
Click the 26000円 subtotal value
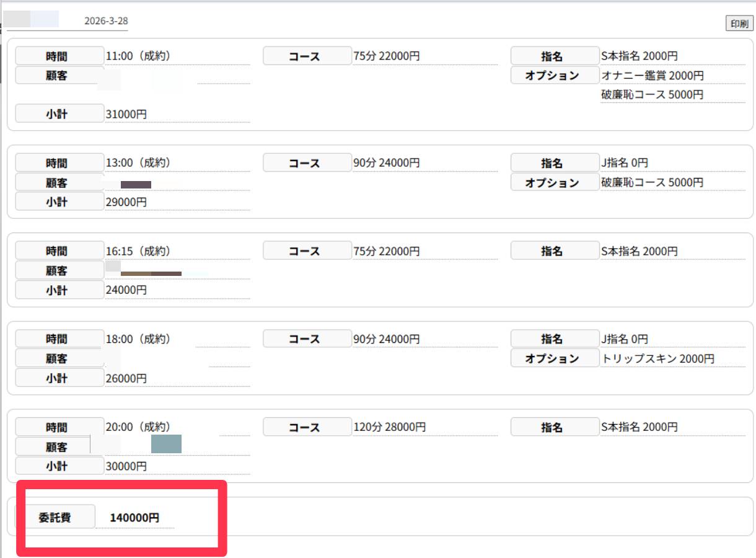point(126,378)
